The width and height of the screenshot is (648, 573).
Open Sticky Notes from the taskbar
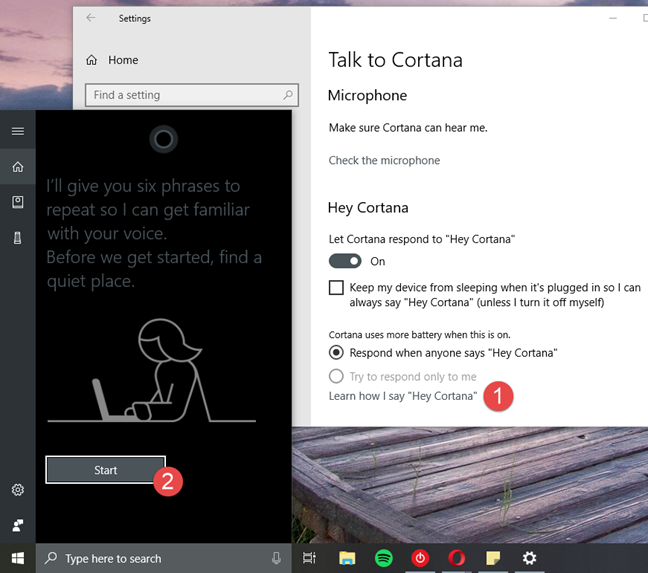[x=493, y=558]
